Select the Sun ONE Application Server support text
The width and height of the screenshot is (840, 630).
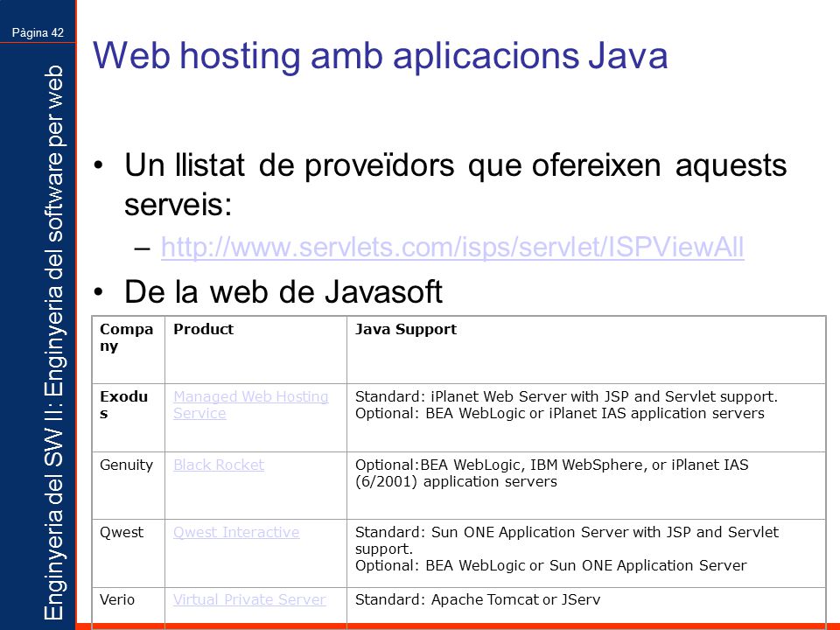click(567, 549)
